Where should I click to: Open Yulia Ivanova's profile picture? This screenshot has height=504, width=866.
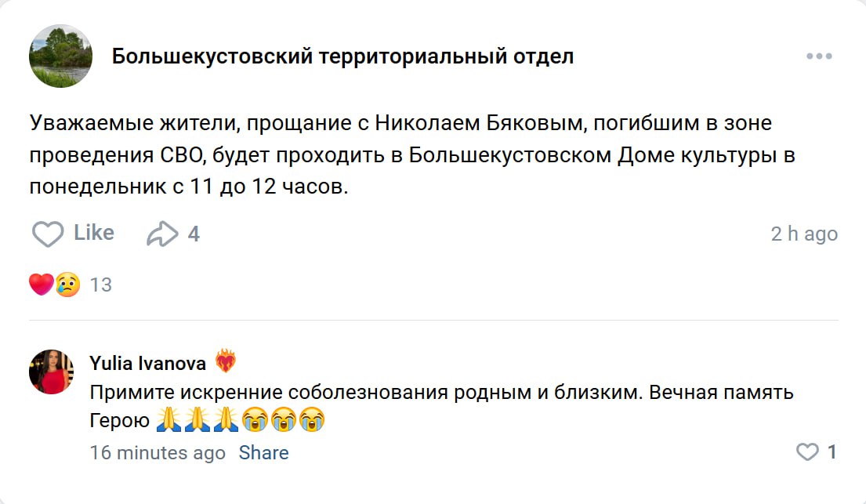[51, 372]
